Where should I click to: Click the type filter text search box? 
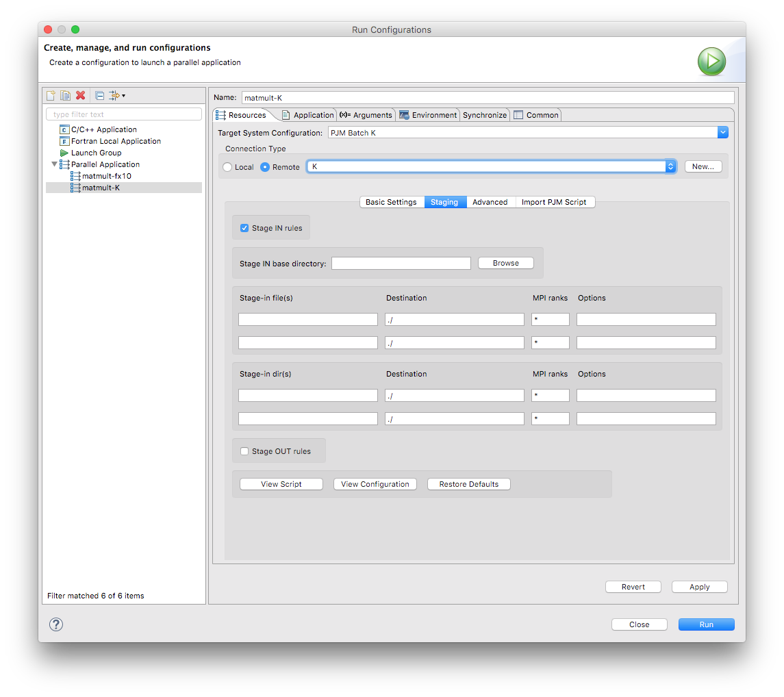click(124, 114)
